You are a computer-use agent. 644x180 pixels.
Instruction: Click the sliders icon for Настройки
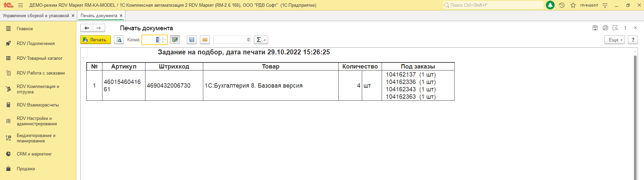tap(8, 121)
